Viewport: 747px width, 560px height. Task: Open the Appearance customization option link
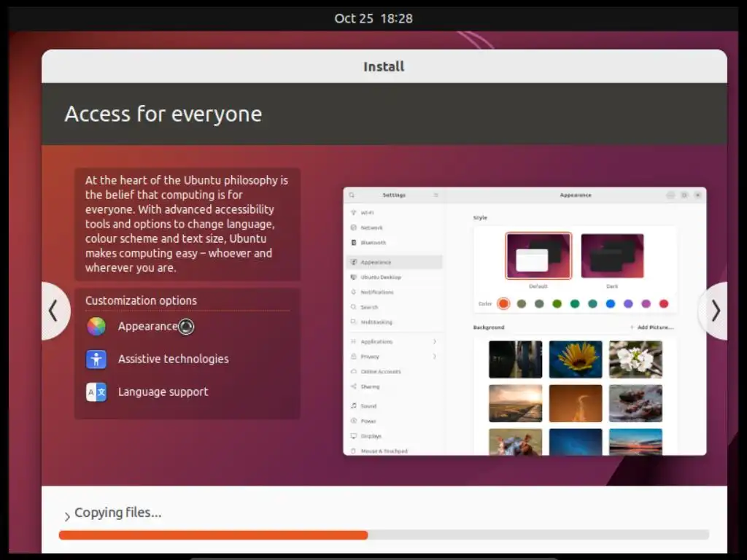point(147,326)
